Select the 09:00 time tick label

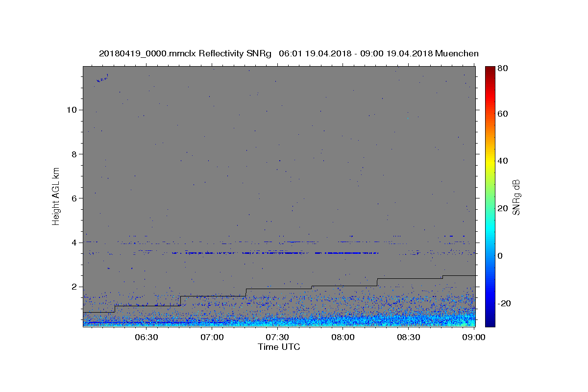pyautogui.click(x=474, y=338)
